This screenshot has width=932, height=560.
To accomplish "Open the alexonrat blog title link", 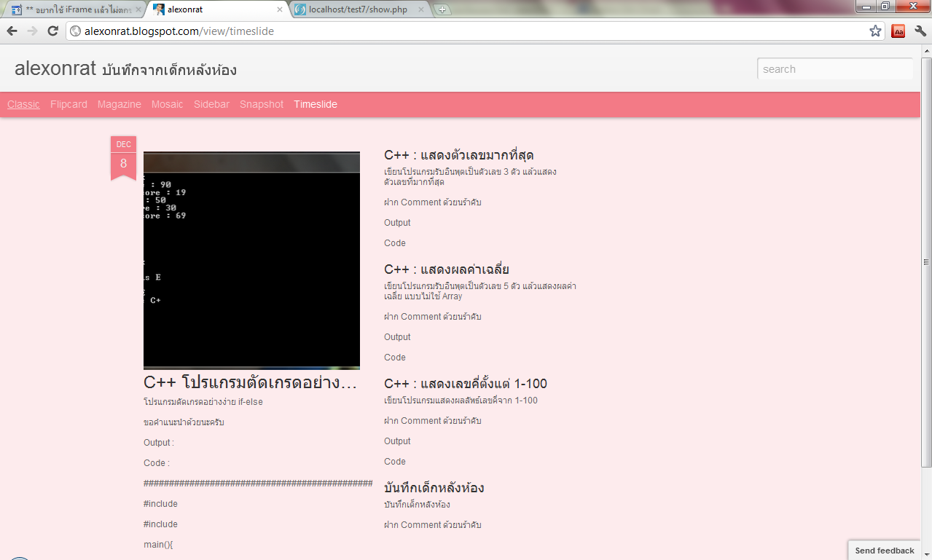I will (55, 68).
